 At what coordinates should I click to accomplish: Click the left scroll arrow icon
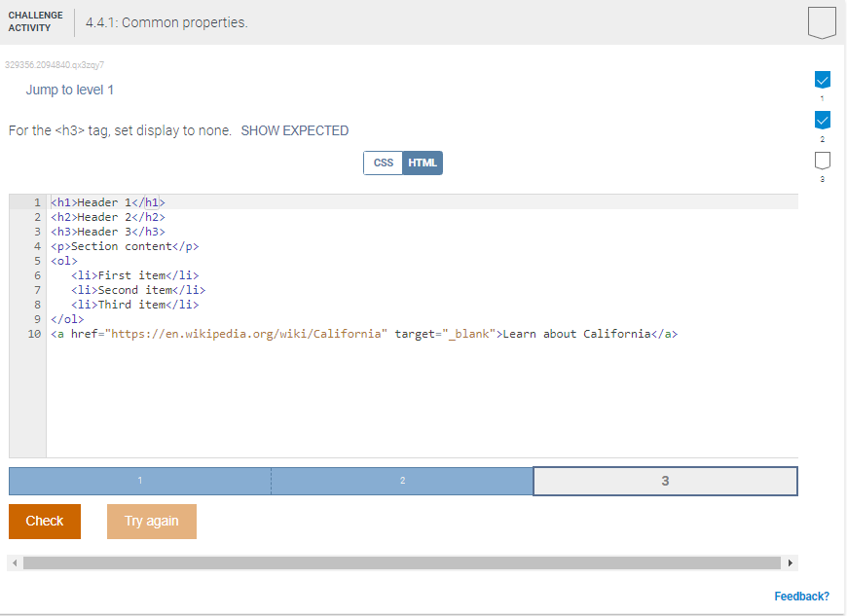[13, 562]
